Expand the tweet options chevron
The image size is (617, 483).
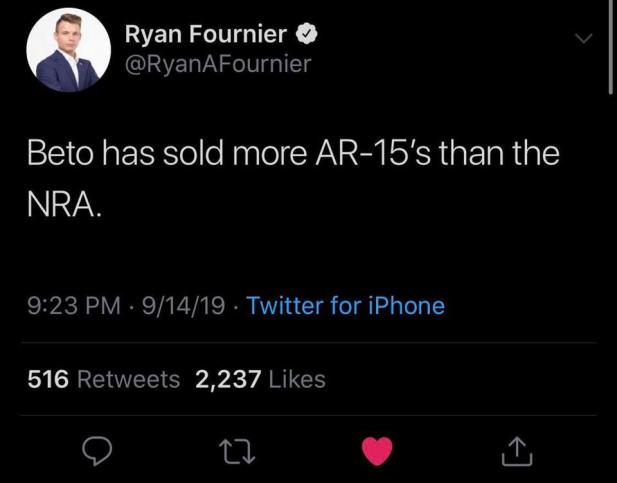coord(583,38)
